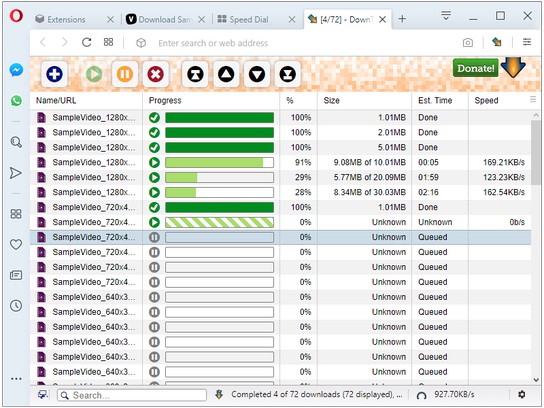Click the Search input field at the bottom

(132, 395)
